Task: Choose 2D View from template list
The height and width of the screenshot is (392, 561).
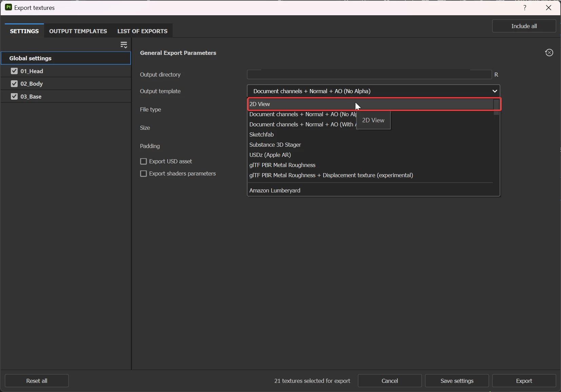Action: (x=371, y=104)
